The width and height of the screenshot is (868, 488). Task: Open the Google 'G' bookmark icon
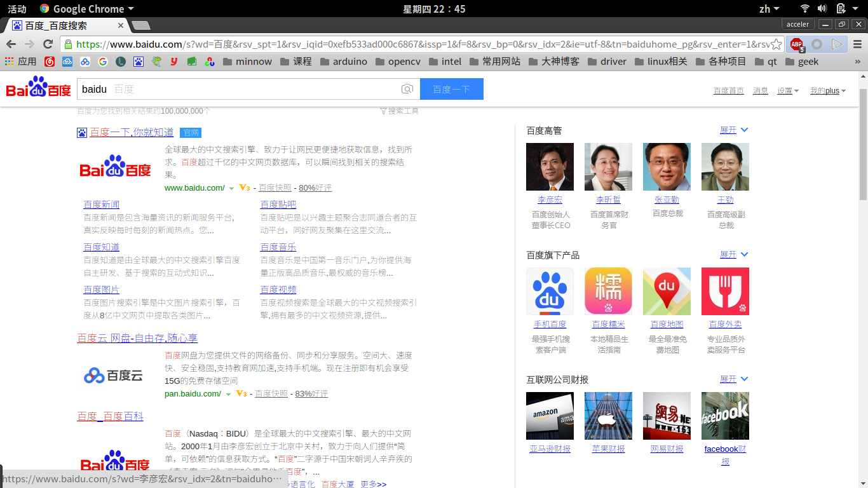click(102, 62)
